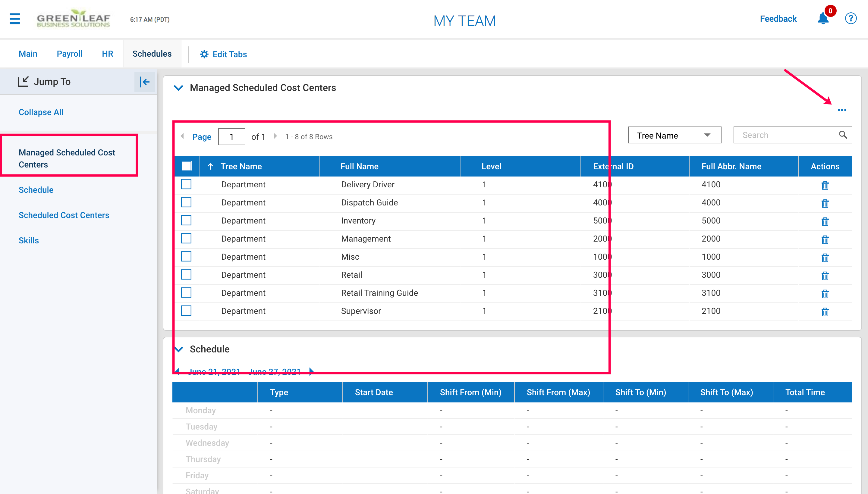Click the notifications bell icon
This screenshot has height=494, width=868.
(823, 19)
